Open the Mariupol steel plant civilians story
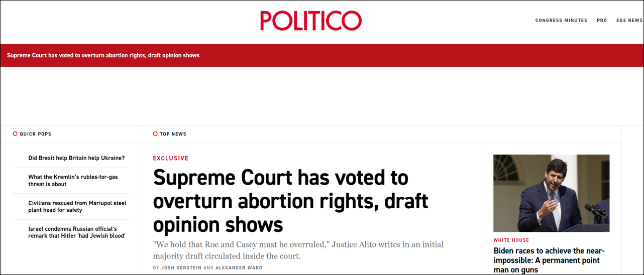 click(77, 207)
